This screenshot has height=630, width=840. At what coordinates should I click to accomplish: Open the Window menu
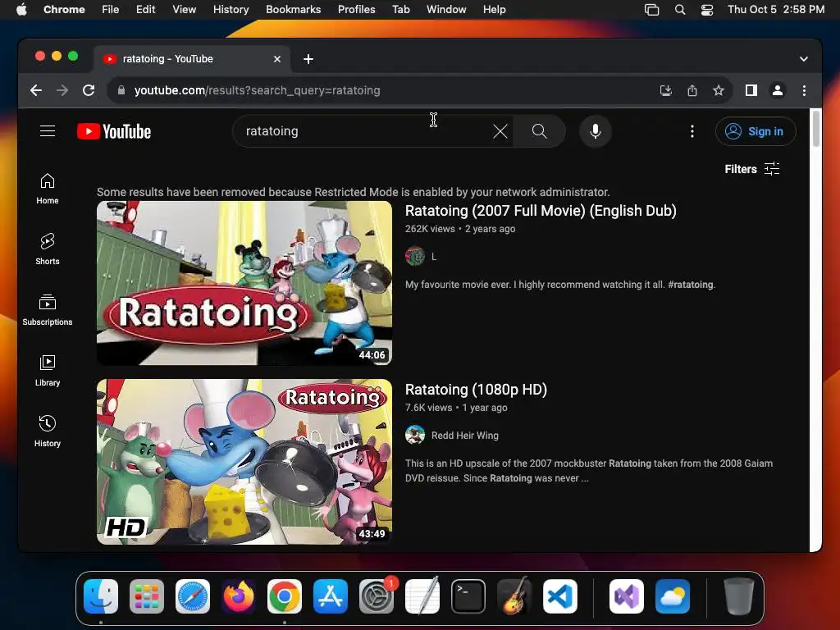click(446, 10)
